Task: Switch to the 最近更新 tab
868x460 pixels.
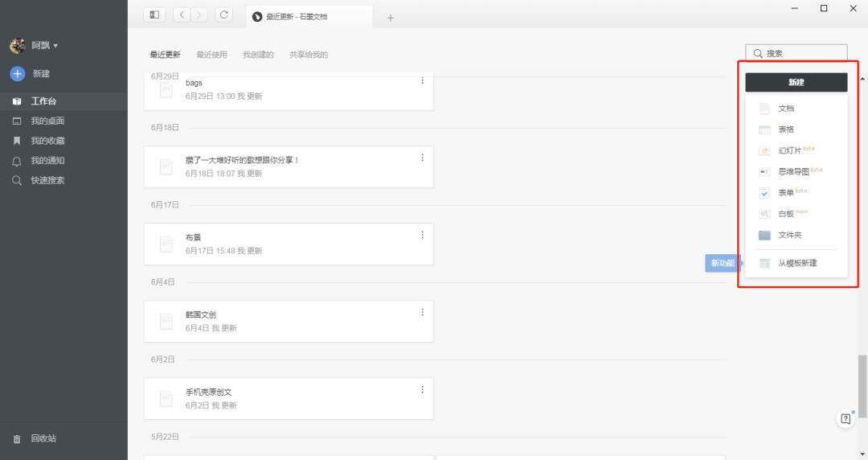Action: (165, 55)
